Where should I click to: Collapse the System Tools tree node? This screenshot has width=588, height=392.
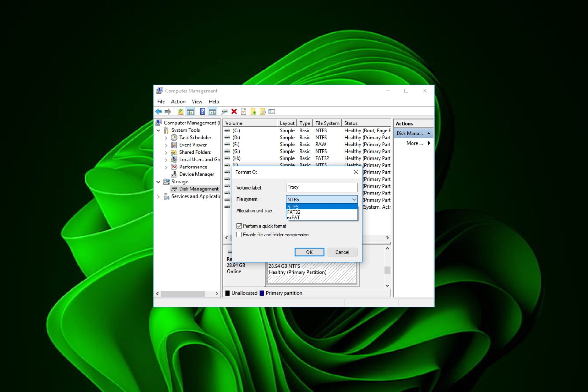click(x=158, y=130)
